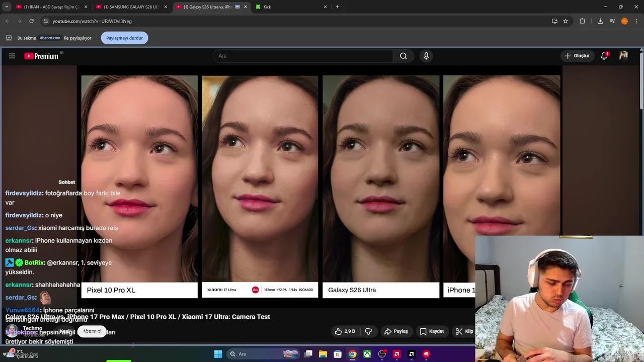The image size is (644, 362).
Task: Open Task View on the taskbar
Action: (308, 354)
